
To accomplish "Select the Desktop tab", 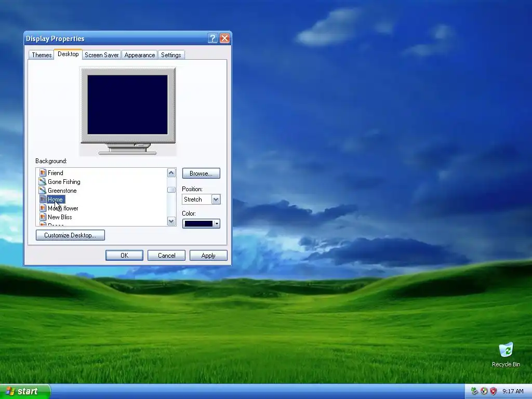I will click(x=68, y=54).
